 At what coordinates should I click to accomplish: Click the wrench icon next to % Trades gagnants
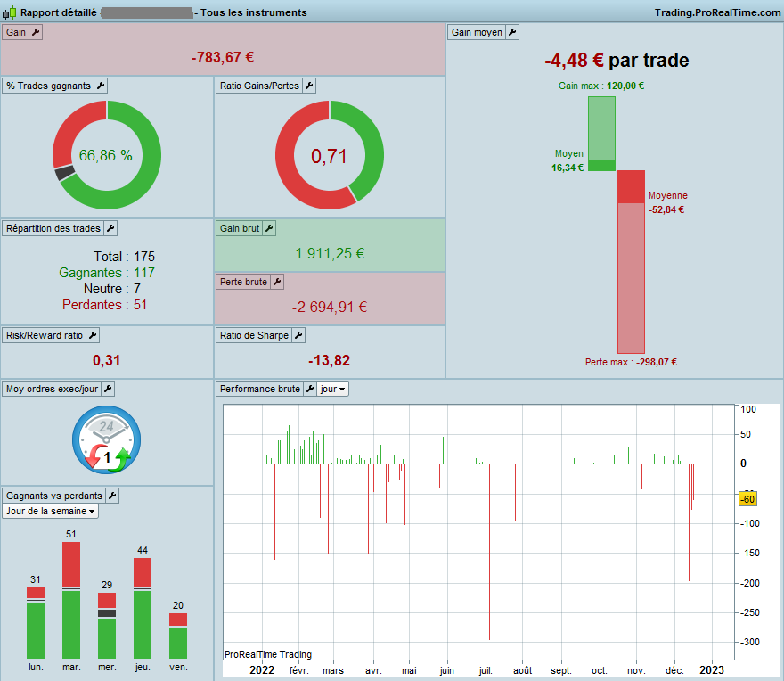(101, 86)
